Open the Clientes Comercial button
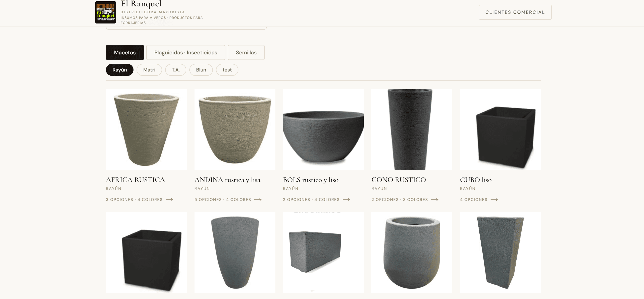This screenshot has height=299, width=644. (x=515, y=12)
